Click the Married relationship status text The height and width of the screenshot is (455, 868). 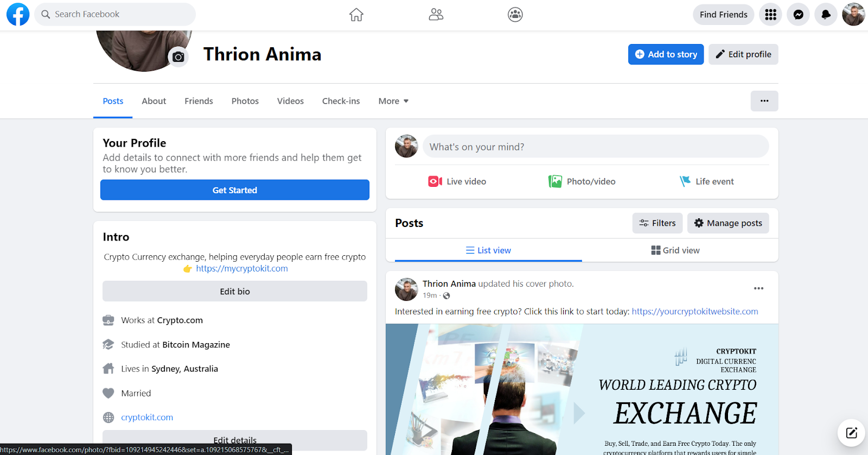(x=136, y=393)
